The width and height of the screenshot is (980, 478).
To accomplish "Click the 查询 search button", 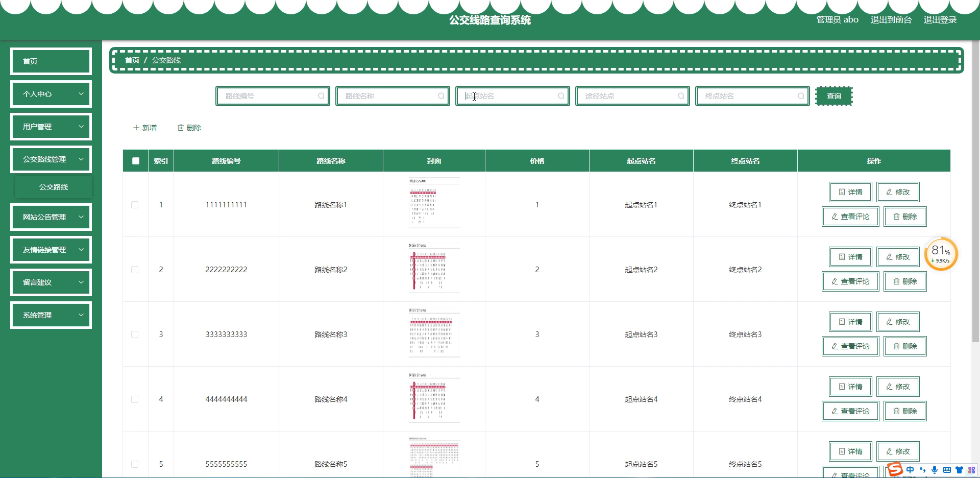I will (834, 96).
